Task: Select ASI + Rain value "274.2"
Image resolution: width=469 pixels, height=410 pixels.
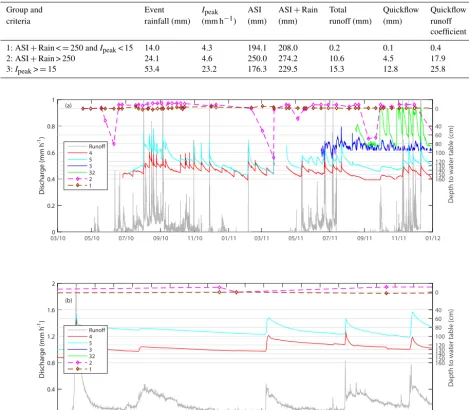Action: pyautogui.click(x=288, y=59)
